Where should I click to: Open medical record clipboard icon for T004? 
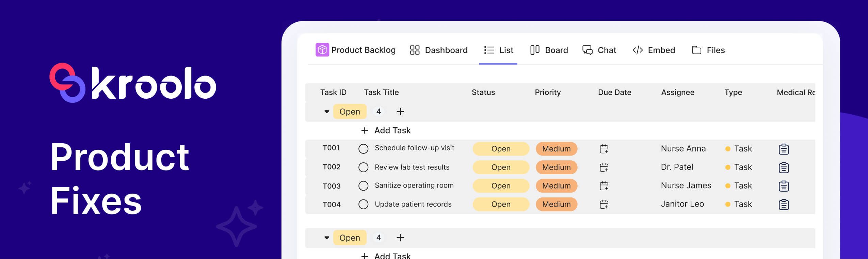point(784,204)
